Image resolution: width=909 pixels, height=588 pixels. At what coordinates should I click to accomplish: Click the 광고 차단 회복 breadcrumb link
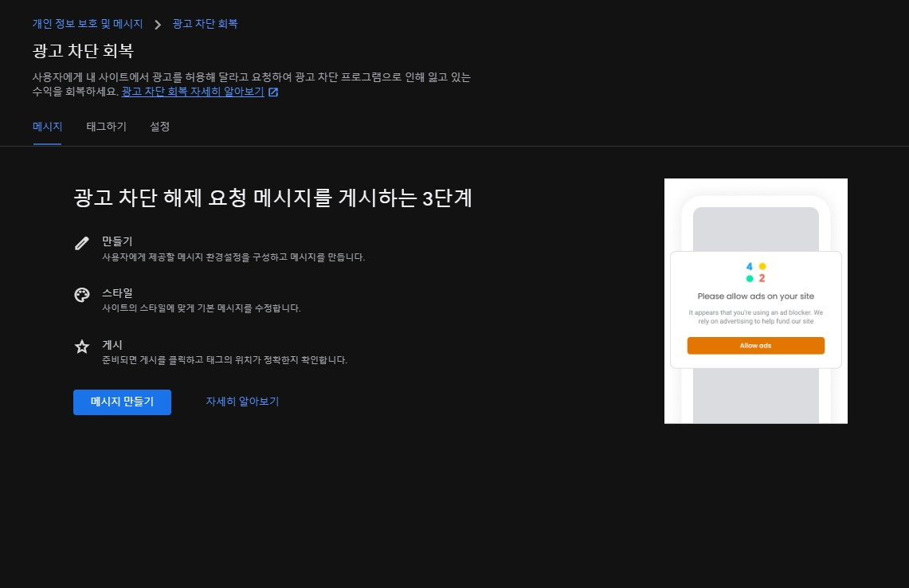click(205, 24)
